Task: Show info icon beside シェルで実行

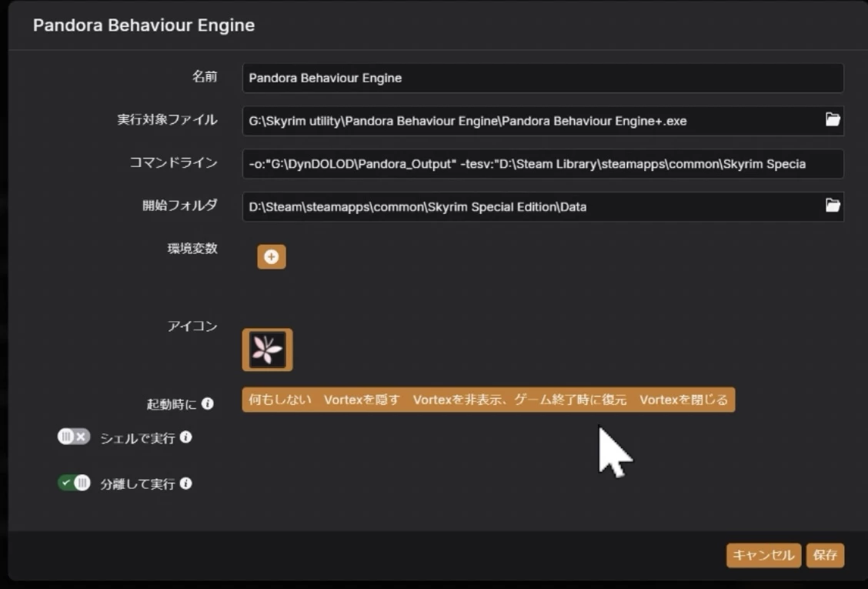Action: point(186,438)
